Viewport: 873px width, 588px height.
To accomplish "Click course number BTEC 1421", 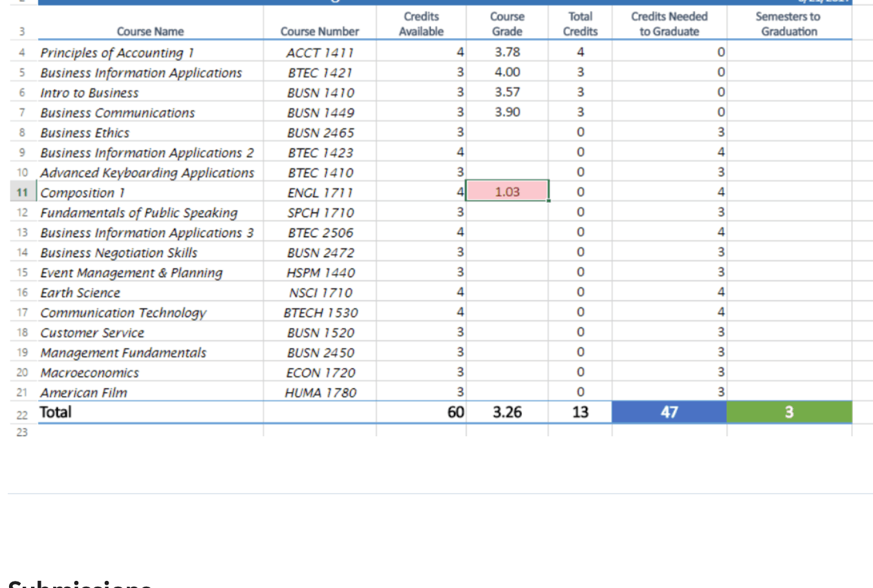I will pos(319,72).
